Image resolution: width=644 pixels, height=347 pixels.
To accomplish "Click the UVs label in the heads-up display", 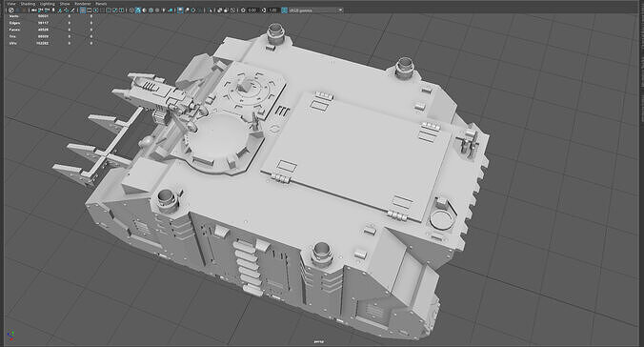I will [12, 43].
